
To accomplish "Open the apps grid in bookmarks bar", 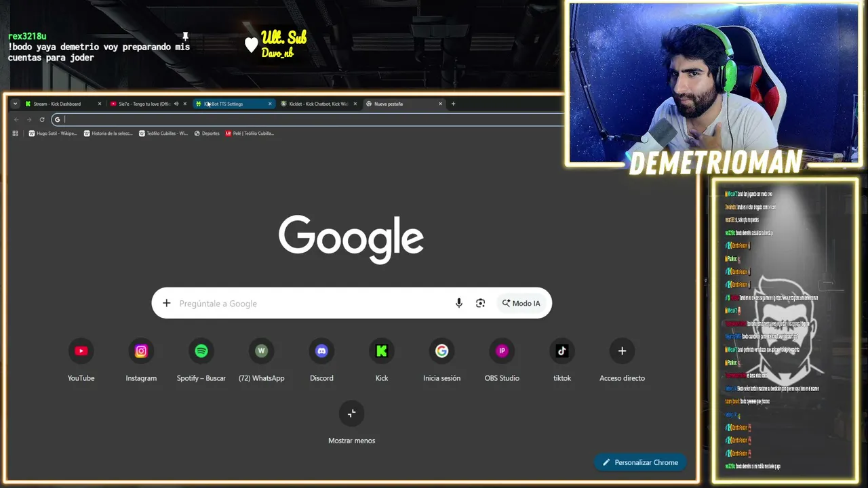I will (x=16, y=134).
